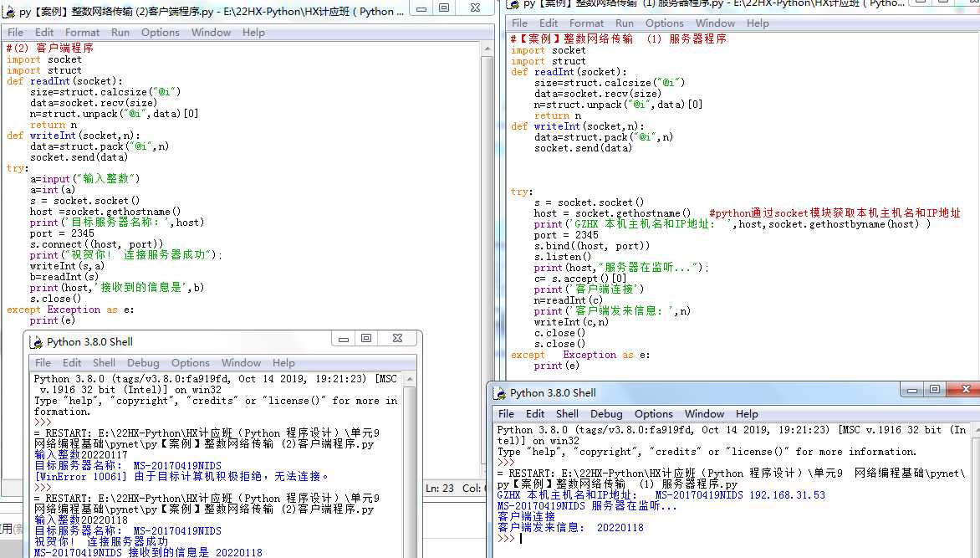Screen dimensions: 980x558
Task: Maximize the left Python 3.8.0 Shell window
Action: tap(366, 339)
